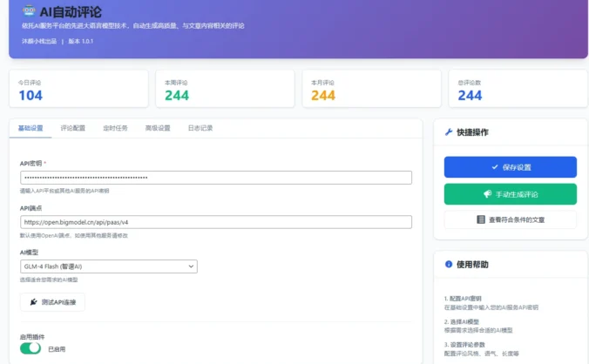This screenshot has height=364, width=589.
Task: Click into the API端点 URL field
Action: 215,222
